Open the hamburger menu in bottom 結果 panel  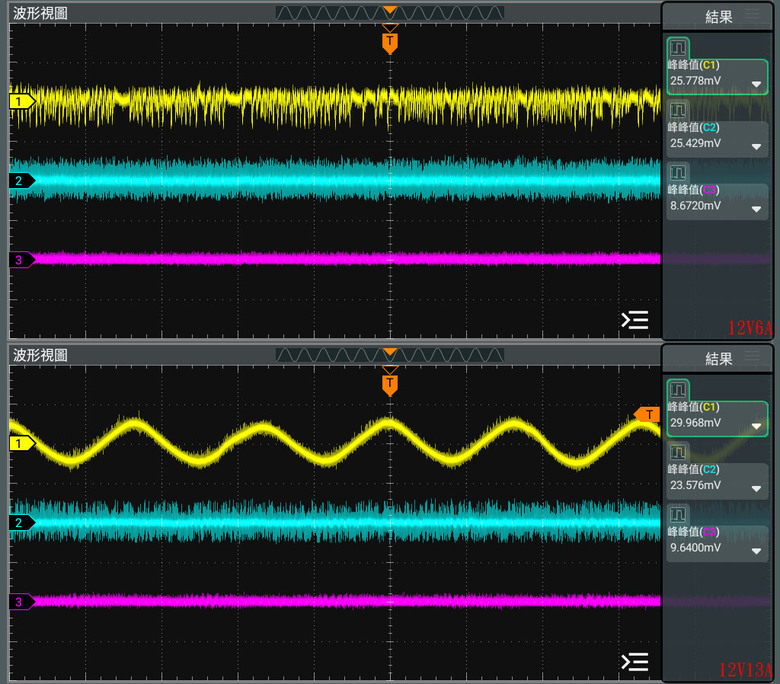pos(751,356)
